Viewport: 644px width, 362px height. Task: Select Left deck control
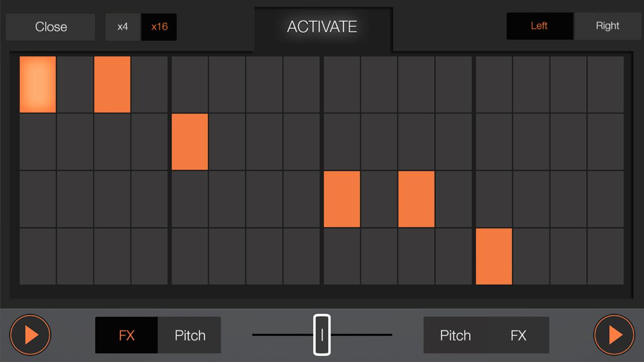click(539, 26)
